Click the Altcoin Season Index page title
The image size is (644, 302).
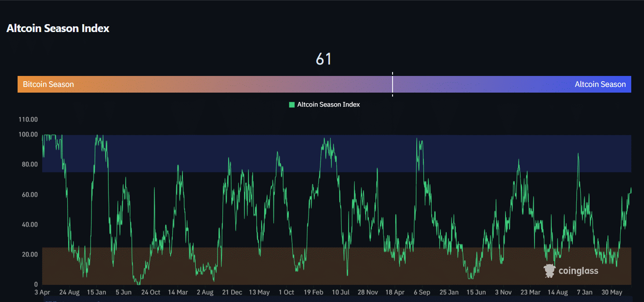pos(58,28)
